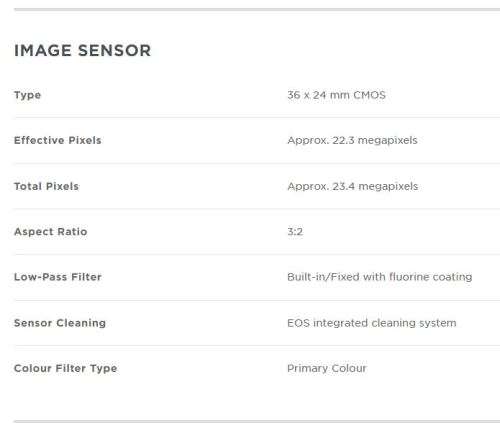This screenshot has width=500, height=433.
Task: Click the word megapixels in Effective Pixels row
Action: point(387,141)
